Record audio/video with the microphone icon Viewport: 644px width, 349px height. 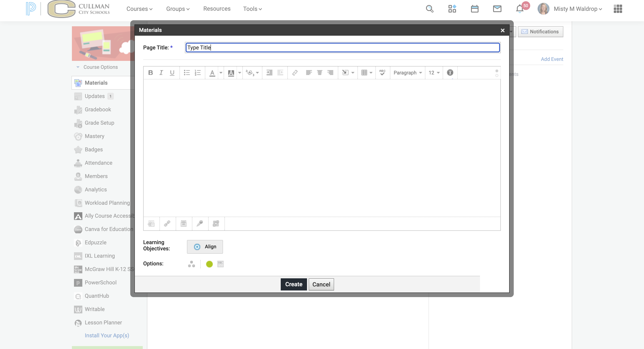coord(200,223)
